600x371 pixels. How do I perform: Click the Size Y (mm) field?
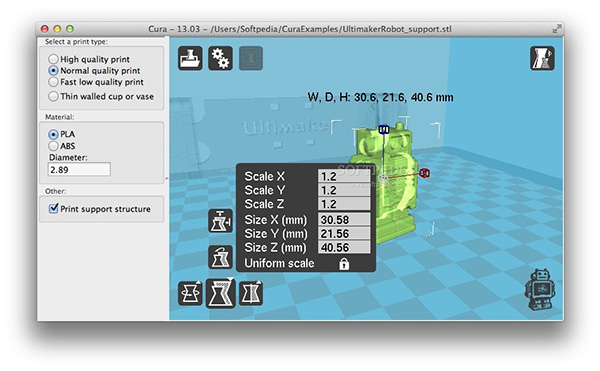[x=344, y=233]
